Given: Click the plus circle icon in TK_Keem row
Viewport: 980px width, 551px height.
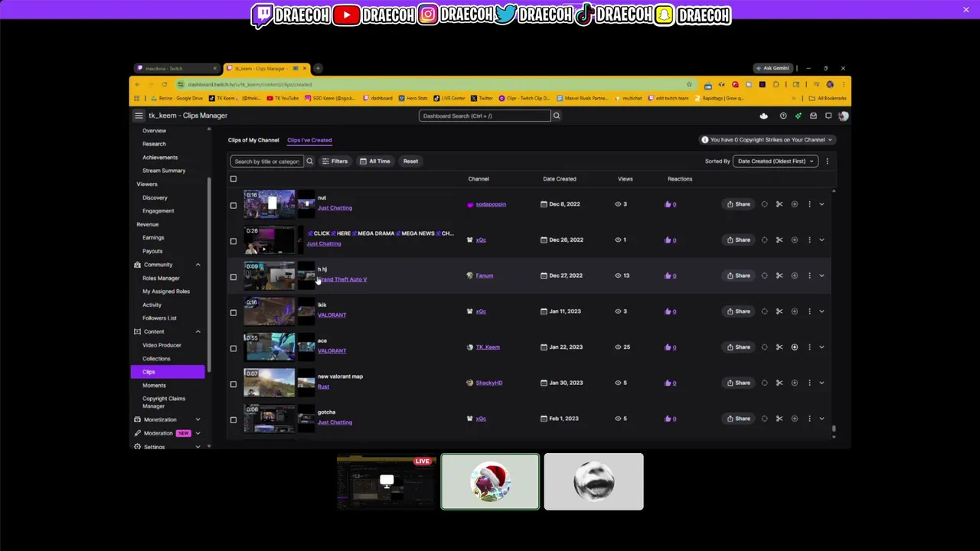Looking at the screenshot, I should click(794, 347).
